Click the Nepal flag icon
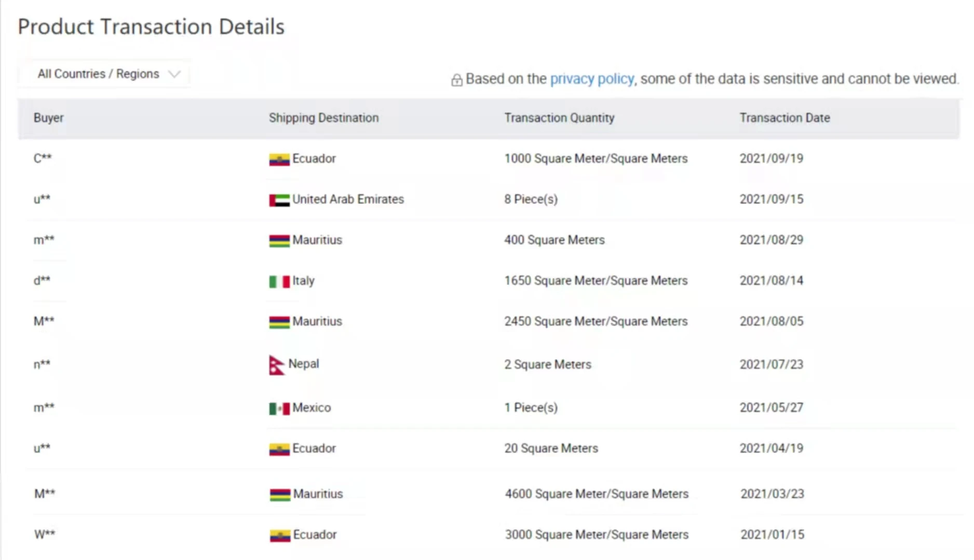974x560 pixels. 276,365
